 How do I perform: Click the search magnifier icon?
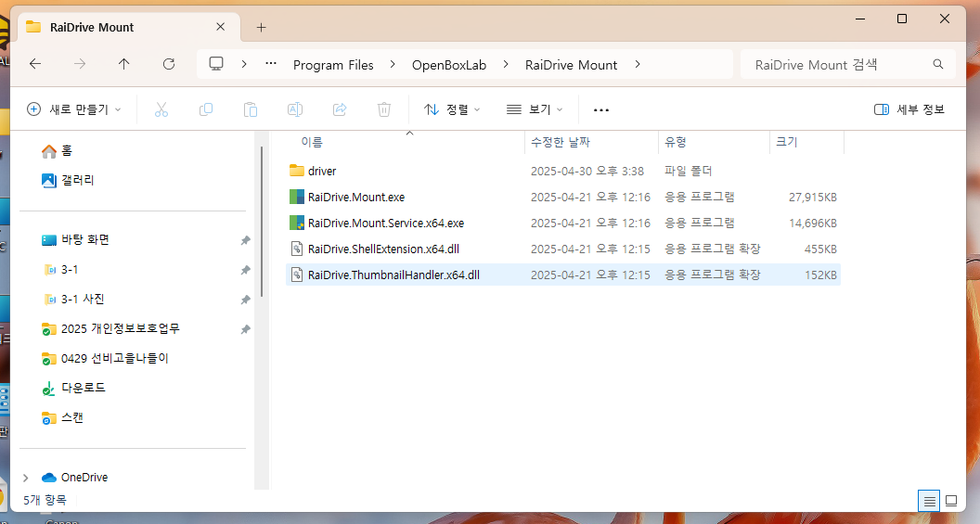coord(937,64)
